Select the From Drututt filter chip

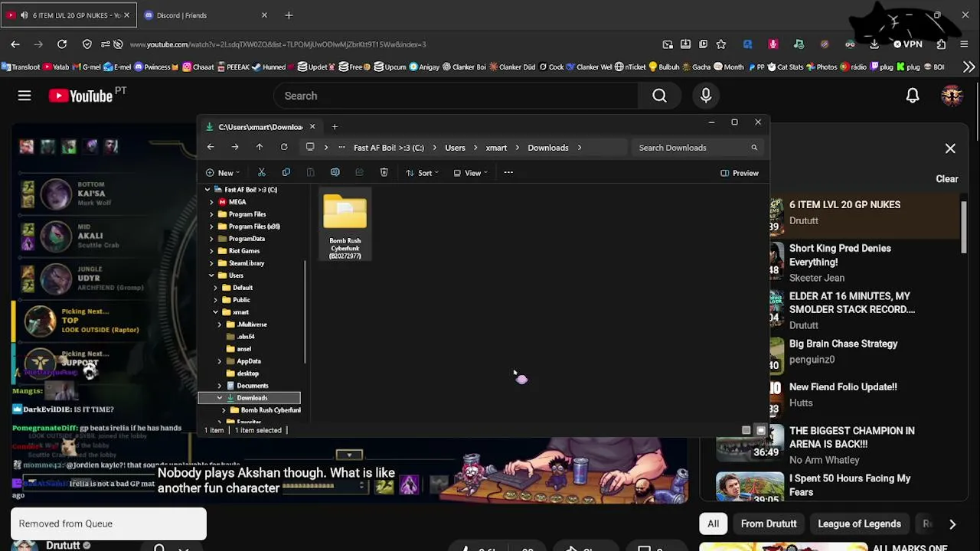(x=769, y=523)
